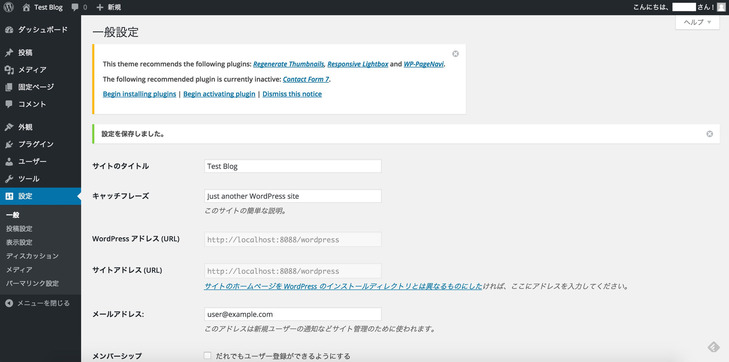The height and width of the screenshot is (362, 729).
Task: Open ダッシュボード menu item
Action: (x=40, y=30)
